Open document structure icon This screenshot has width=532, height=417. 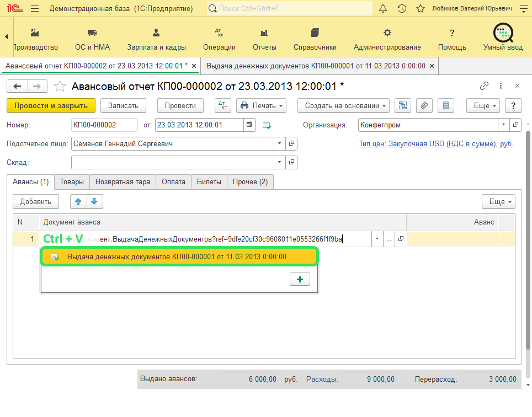[403, 105]
